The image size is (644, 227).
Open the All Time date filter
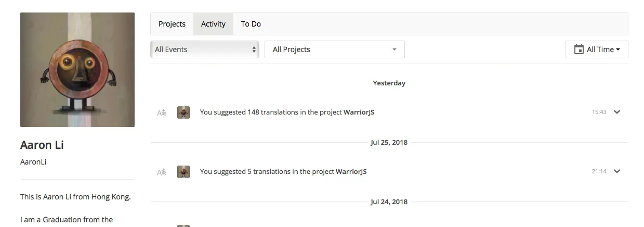click(x=597, y=49)
